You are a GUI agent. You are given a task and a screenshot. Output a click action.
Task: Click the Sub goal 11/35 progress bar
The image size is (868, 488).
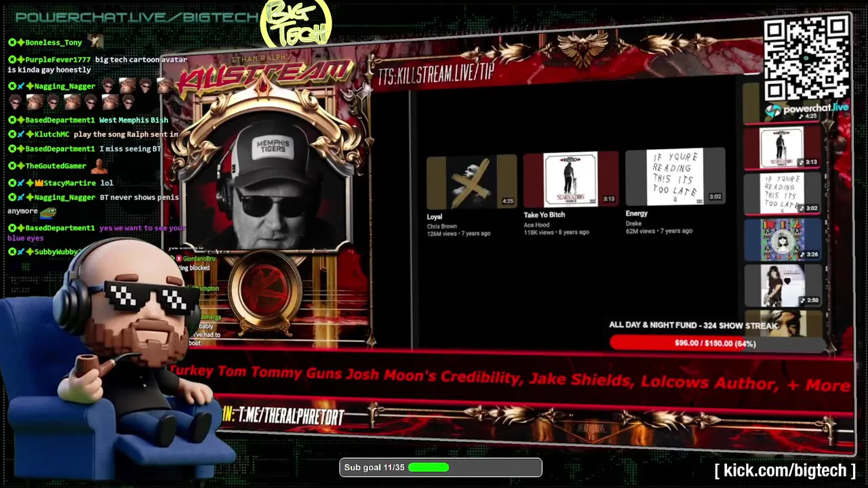pyautogui.click(x=441, y=468)
